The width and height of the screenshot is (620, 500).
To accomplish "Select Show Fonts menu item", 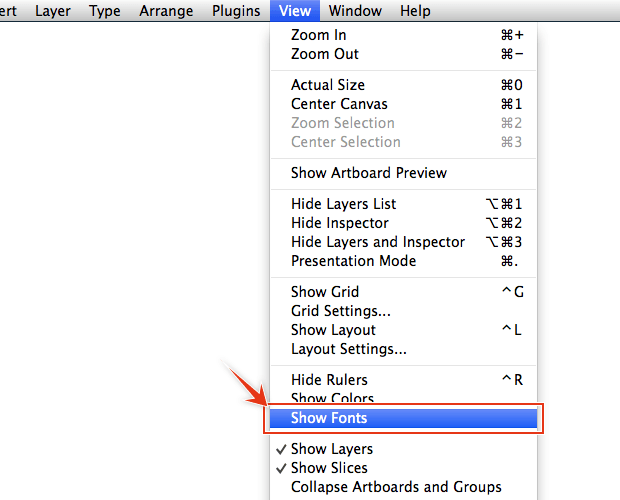I will click(x=329, y=418).
